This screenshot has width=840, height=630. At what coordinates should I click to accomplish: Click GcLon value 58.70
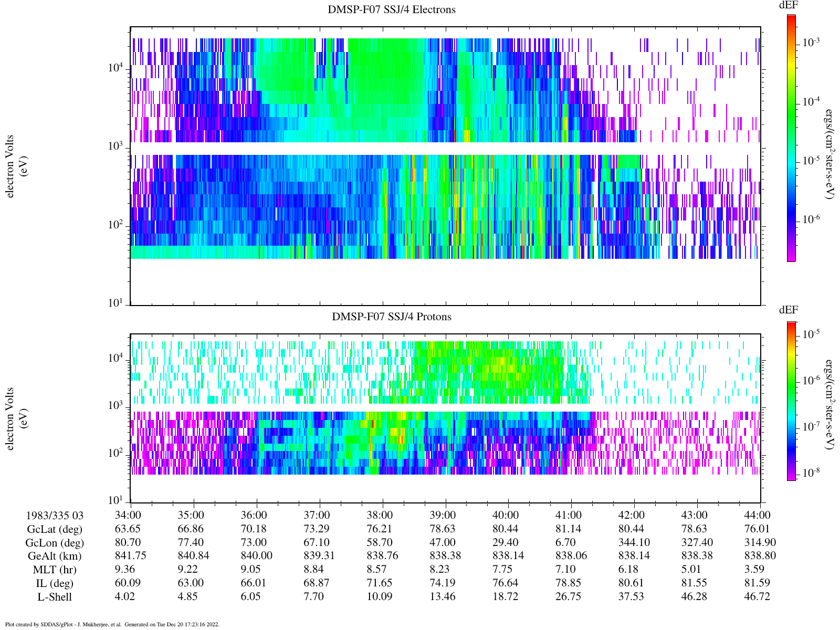pyautogui.click(x=380, y=542)
